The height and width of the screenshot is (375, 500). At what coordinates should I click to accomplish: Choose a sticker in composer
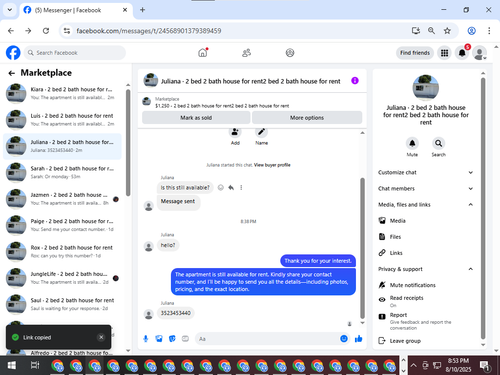(x=172, y=339)
